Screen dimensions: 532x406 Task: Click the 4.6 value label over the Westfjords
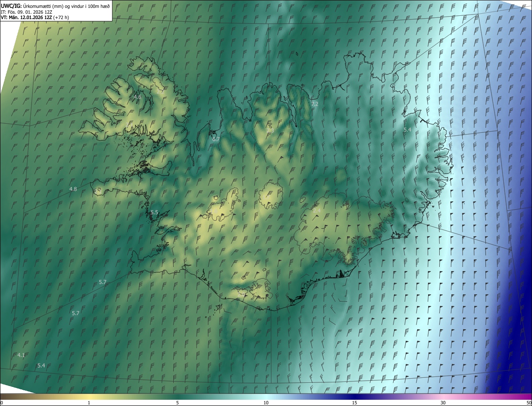coord(138,97)
